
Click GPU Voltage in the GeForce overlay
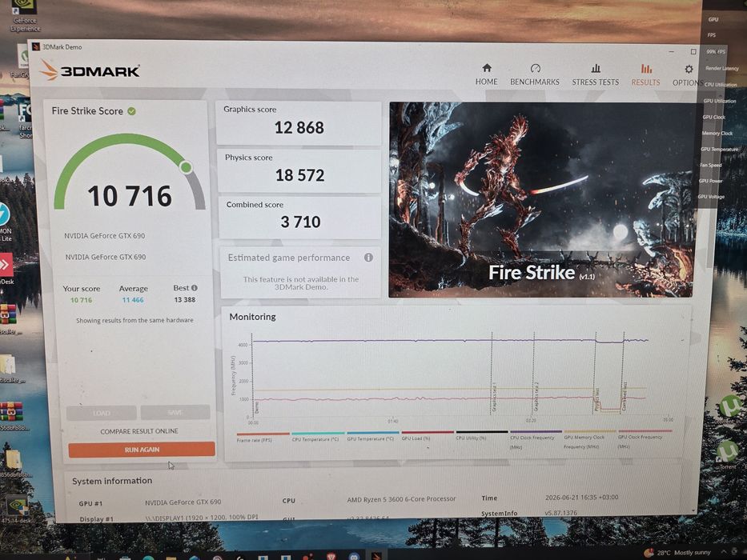[x=711, y=197]
